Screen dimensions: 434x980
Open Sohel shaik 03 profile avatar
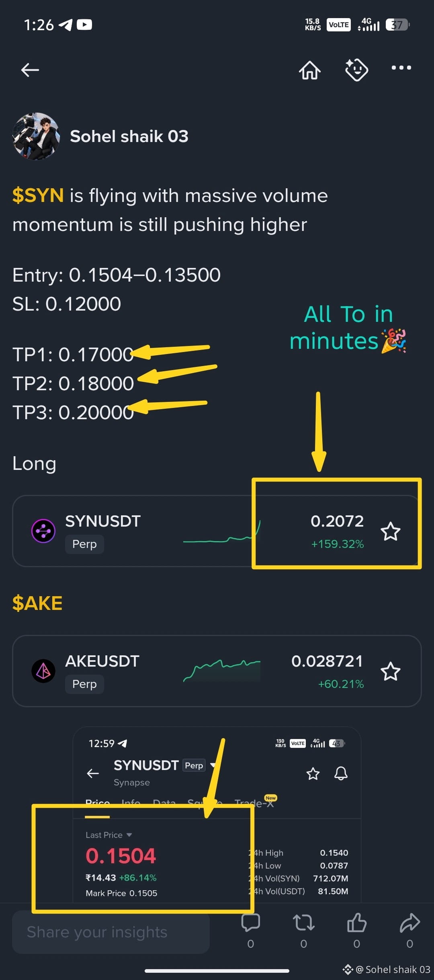tap(37, 136)
